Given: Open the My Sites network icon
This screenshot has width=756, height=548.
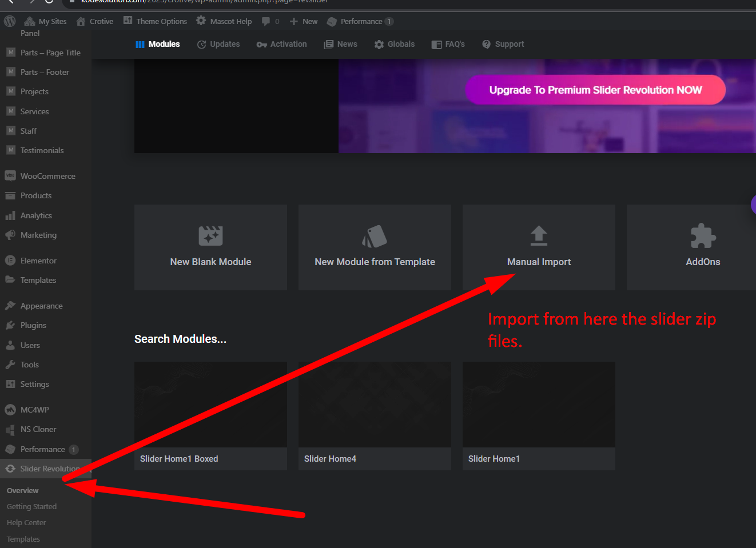Looking at the screenshot, I should 30,21.
